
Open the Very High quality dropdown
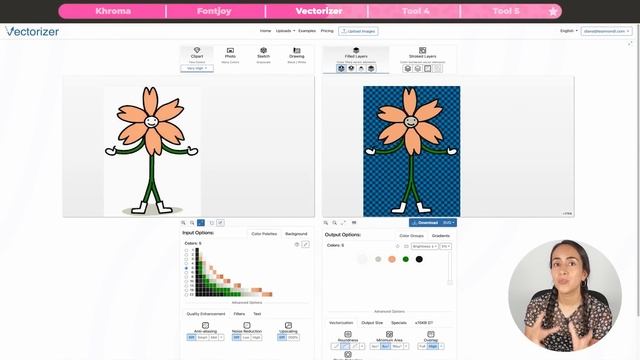point(197,68)
